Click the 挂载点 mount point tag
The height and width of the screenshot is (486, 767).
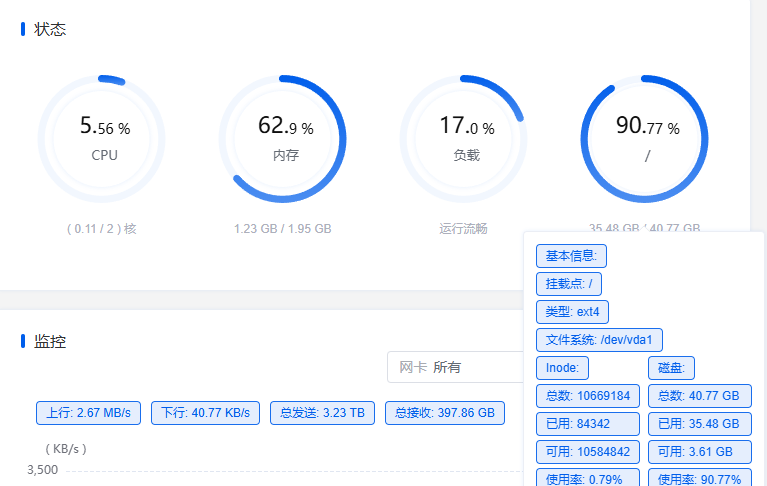[x=569, y=284]
